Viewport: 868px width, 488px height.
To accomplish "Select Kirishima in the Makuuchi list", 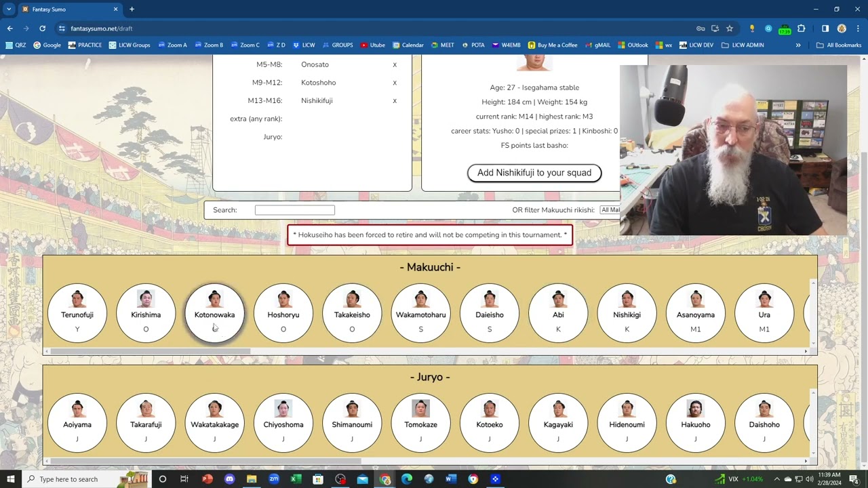I will coord(146,312).
